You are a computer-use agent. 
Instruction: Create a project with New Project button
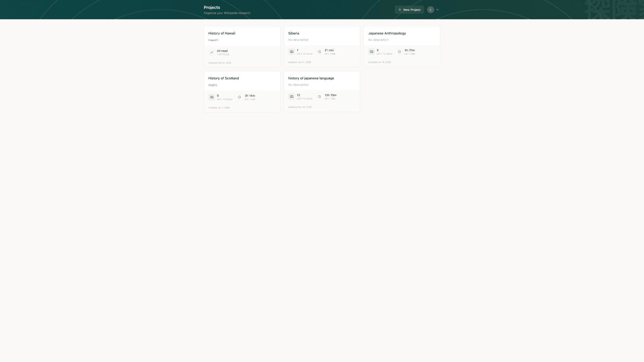409,10
